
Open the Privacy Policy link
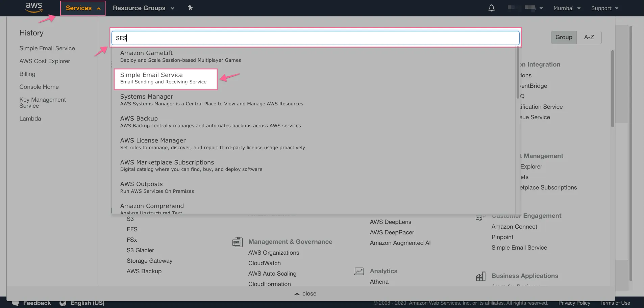(574, 303)
